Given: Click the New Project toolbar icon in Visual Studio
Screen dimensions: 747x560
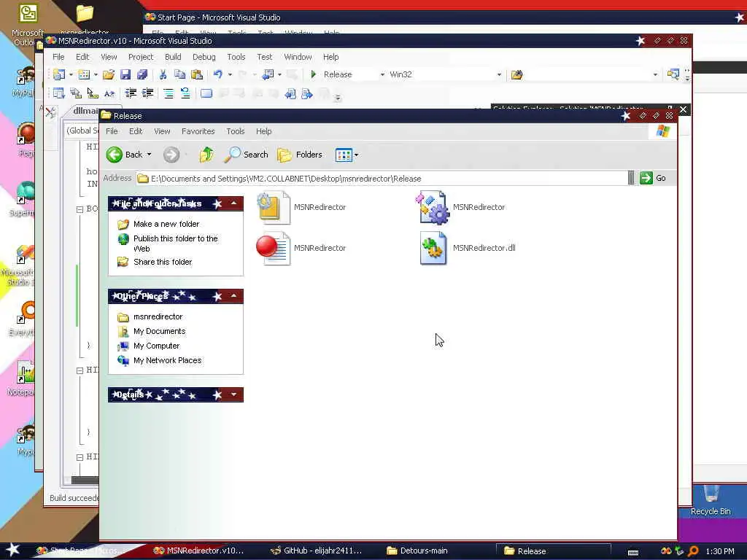Looking at the screenshot, I should (59, 74).
